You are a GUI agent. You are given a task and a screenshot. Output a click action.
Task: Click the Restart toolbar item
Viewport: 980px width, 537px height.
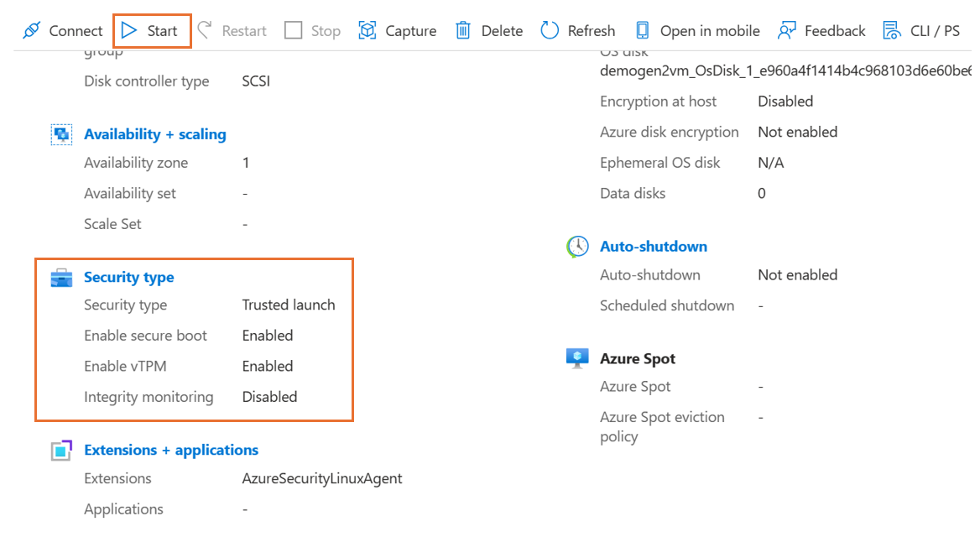point(232,30)
